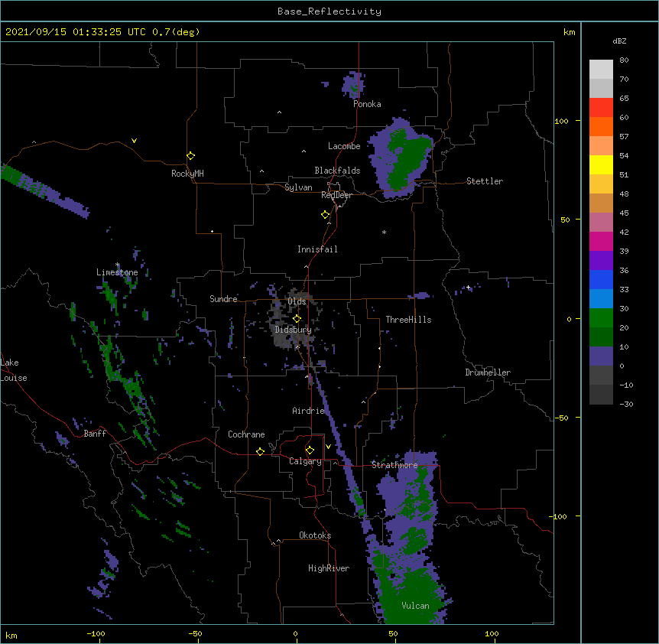Click white asterisk marker east of Innisfail
Viewport: 659px width, 644px height.
click(x=384, y=232)
